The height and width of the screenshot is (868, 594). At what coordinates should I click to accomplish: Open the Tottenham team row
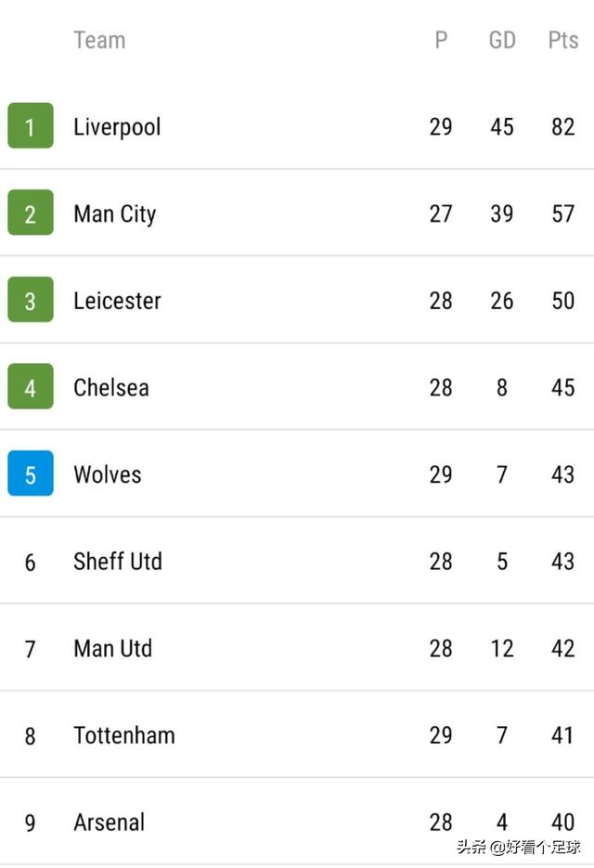click(297, 734)
